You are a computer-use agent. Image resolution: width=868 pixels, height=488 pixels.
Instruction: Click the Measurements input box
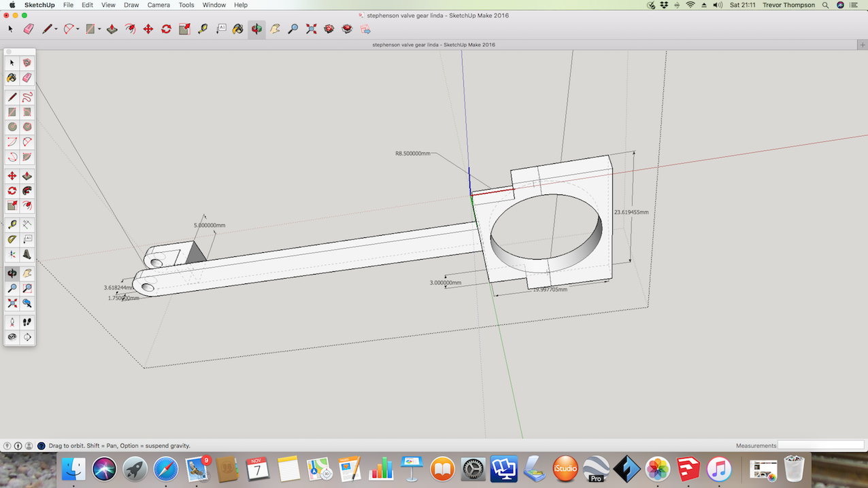pyautogui.click(x=820, y=446)
